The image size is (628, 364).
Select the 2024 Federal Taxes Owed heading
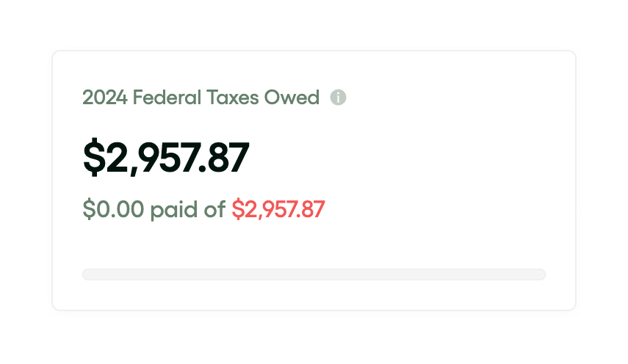click(x=201, y=97)
